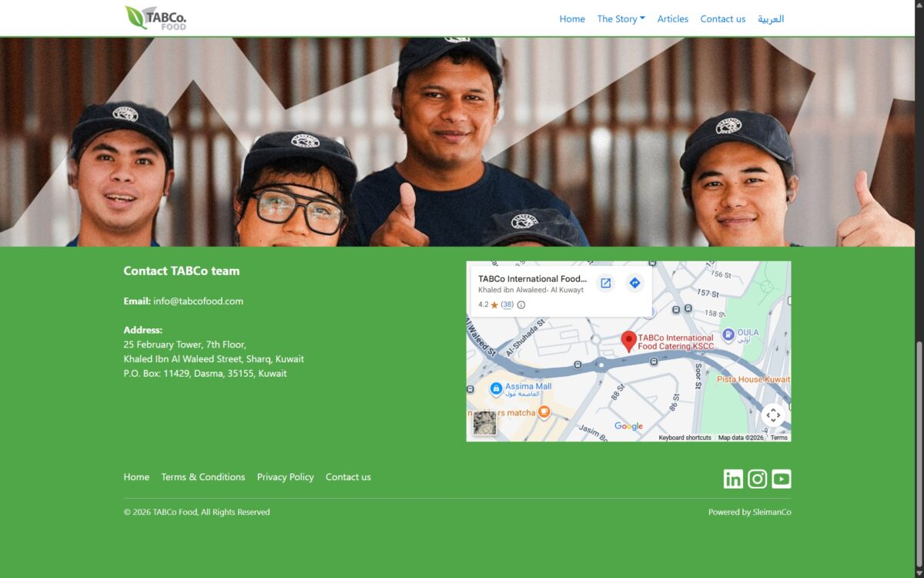924x578 pixels.
Task: Click info@tabcofood.com email address
Action: 198,301
